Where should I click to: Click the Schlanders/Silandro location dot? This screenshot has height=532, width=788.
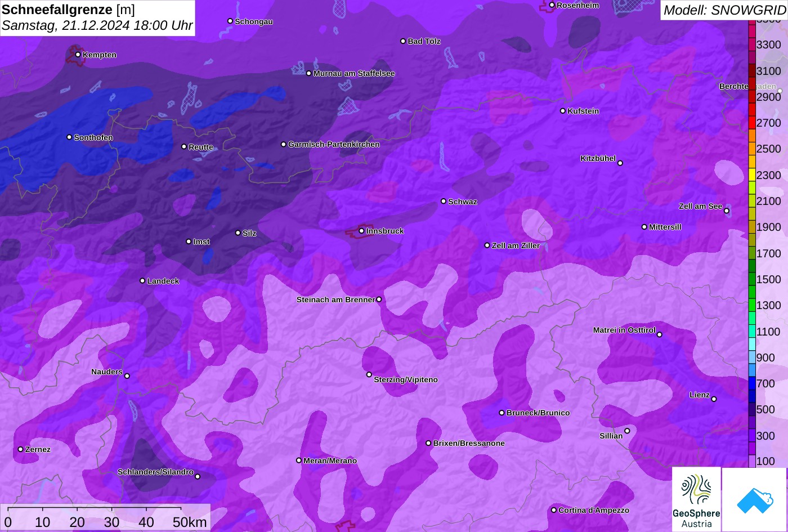pos(198,476)
